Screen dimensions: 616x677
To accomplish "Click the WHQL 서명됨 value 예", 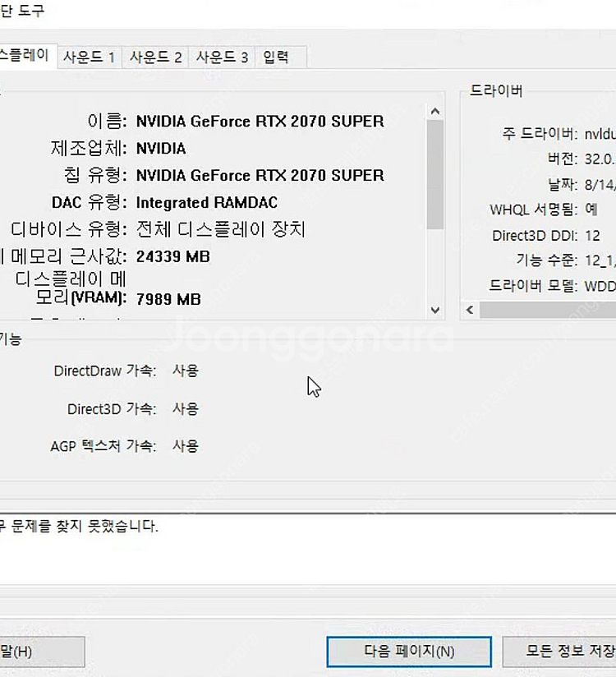I will (591, 210).
